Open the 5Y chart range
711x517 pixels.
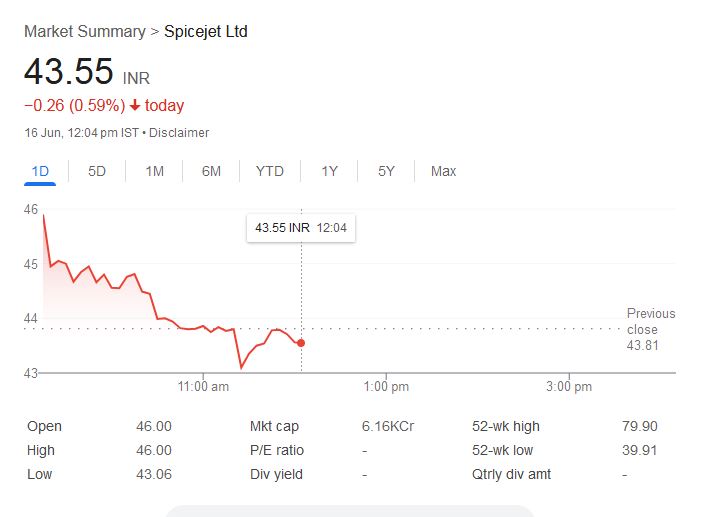[386, 171]
